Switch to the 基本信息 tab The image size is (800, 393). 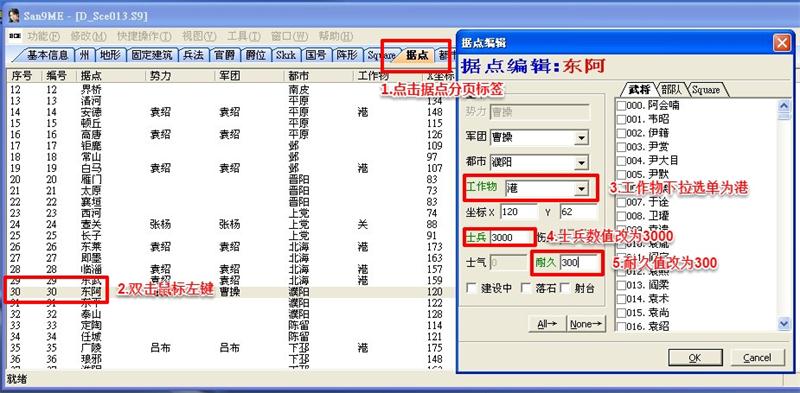coord(47,55)
